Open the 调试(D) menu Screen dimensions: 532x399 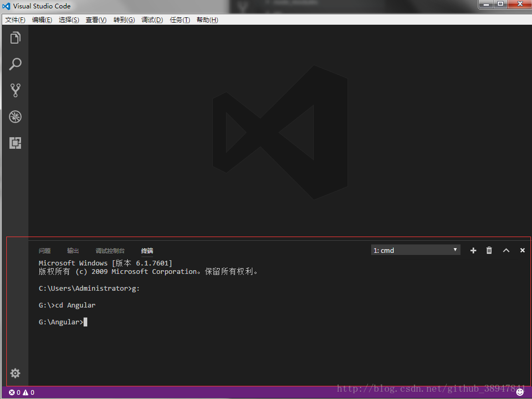click(x=152, y=20)
